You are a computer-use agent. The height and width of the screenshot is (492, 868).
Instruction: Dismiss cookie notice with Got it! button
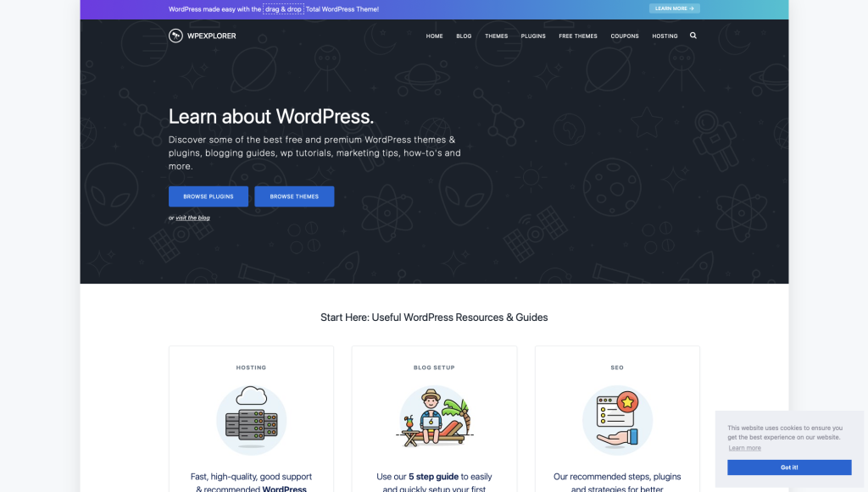tap(789, 467)
